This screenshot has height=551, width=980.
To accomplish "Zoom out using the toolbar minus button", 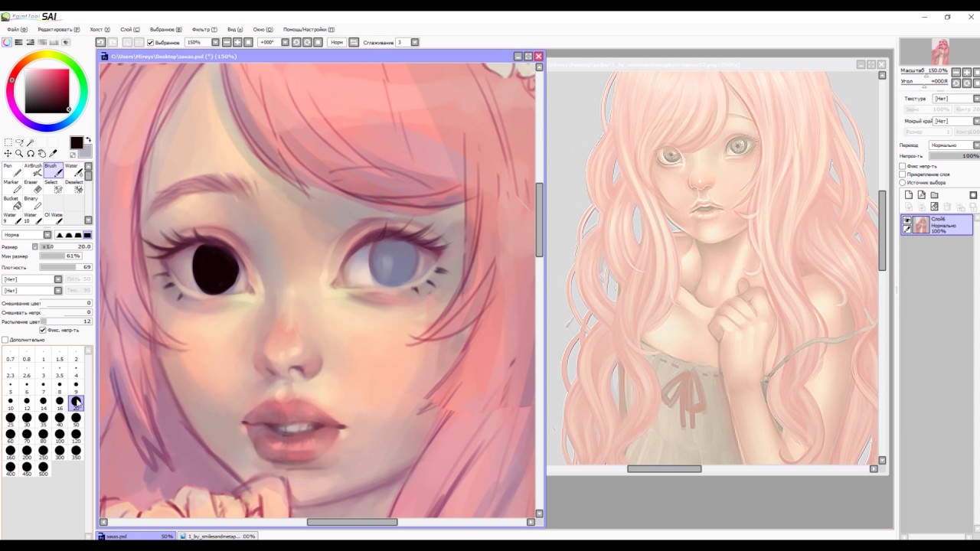I will click(x=227, y=42).
